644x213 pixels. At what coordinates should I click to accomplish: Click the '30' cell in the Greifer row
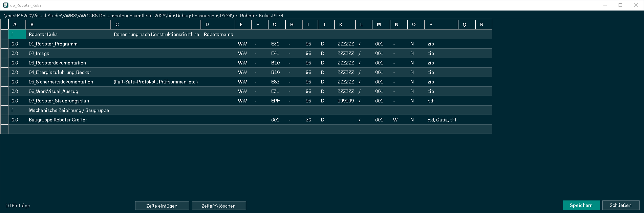point(310,120)
